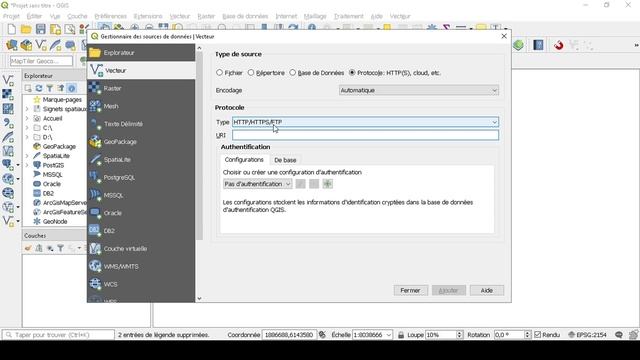
Task: Toggle the coordinate extents icon in status bar
Action: pos(322,335)
